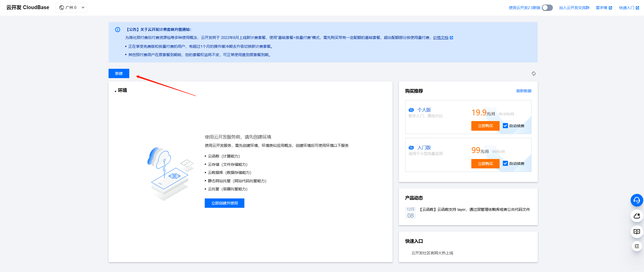Uncheck 自动续费 for the 入门版 plan

click(505, 163)
